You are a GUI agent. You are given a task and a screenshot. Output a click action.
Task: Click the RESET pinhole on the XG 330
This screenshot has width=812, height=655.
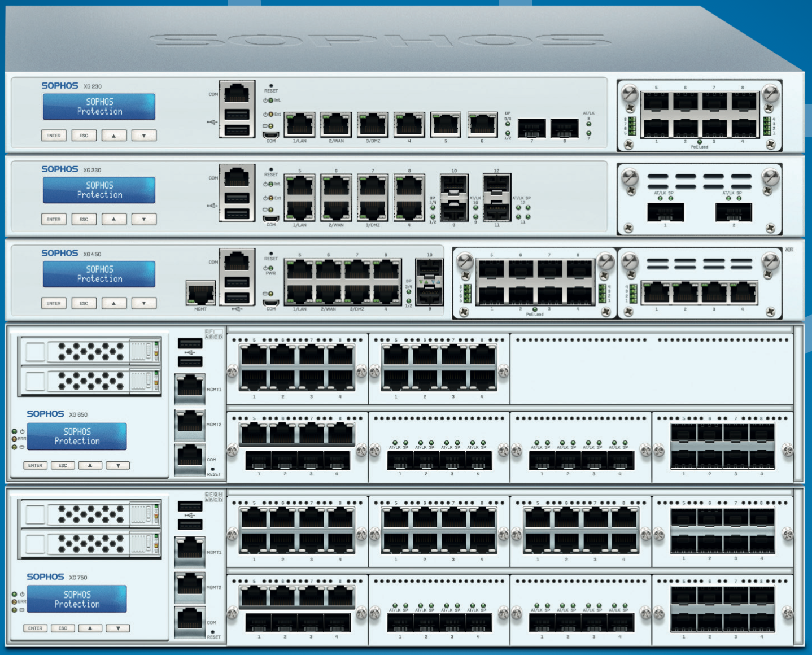271,169
